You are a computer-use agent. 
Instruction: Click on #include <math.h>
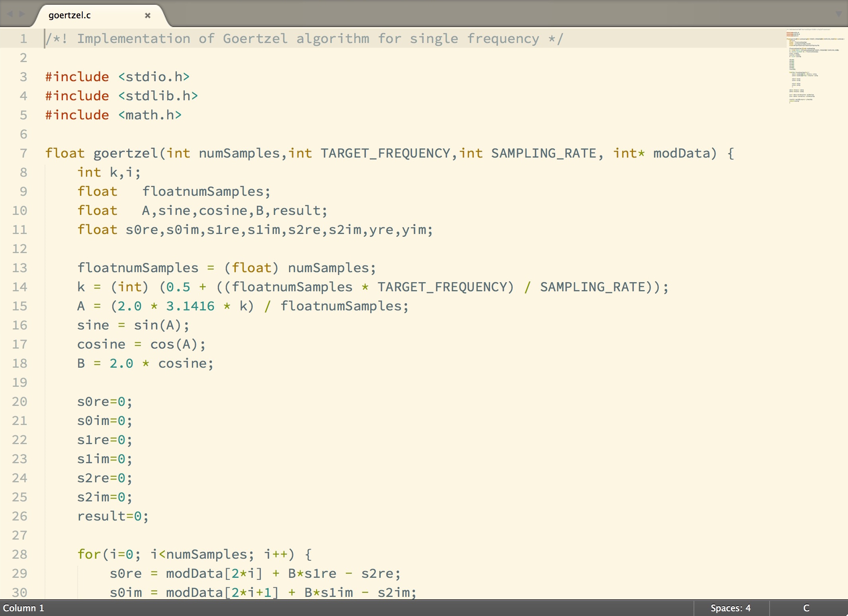click(113, 115)
